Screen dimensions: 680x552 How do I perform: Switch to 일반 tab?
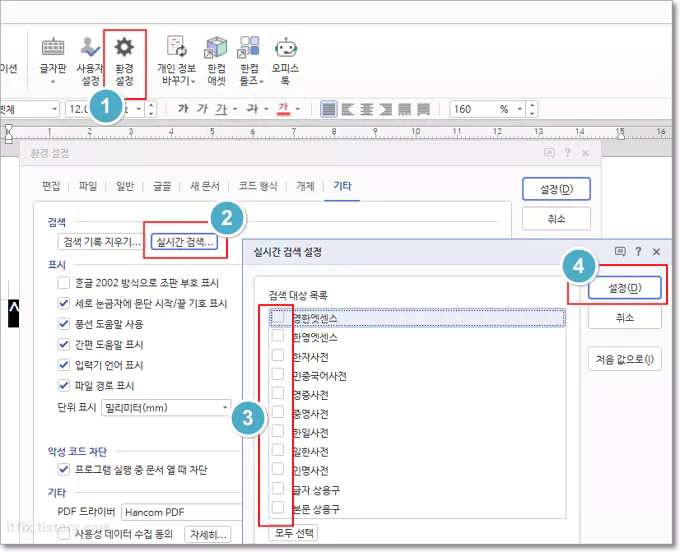coord(125,186)
